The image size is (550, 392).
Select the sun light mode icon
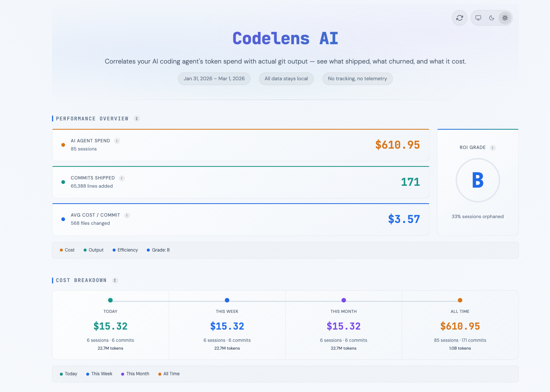point(505,17)
